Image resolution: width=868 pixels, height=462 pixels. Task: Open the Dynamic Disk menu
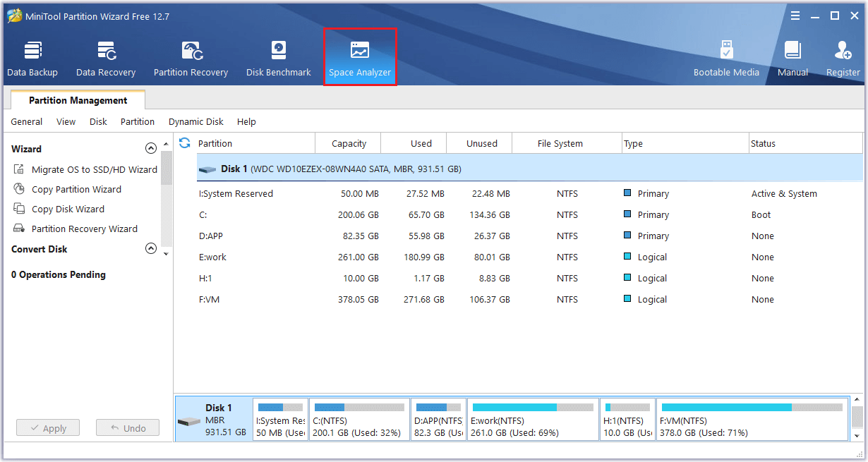click(x=196, y=121)
